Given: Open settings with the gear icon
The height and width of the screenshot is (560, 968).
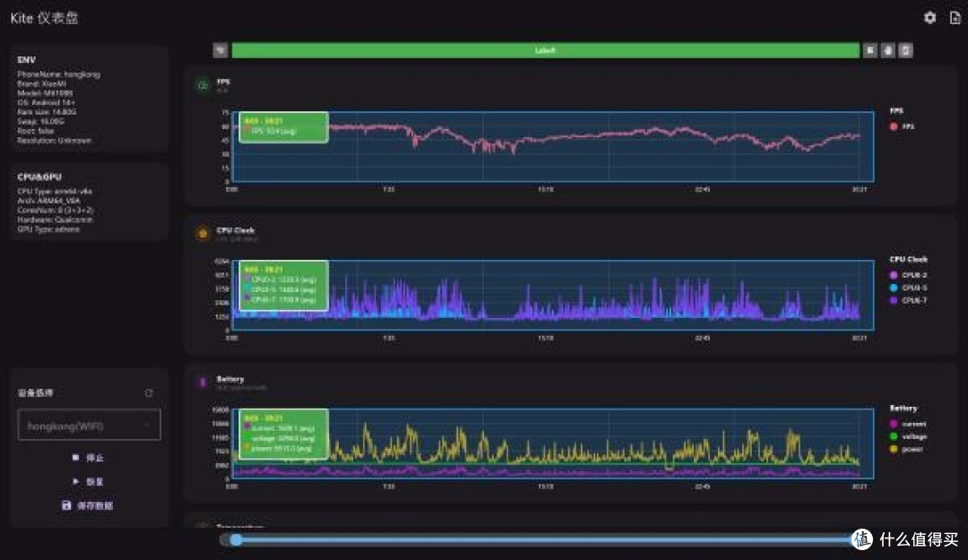Looking at the screenshot, I should click(929, 18).
